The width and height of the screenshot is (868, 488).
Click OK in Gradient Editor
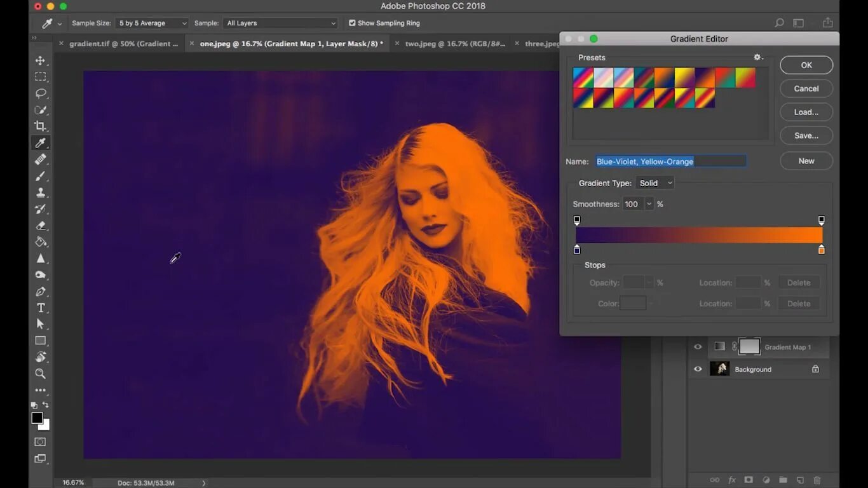[806, 65]
